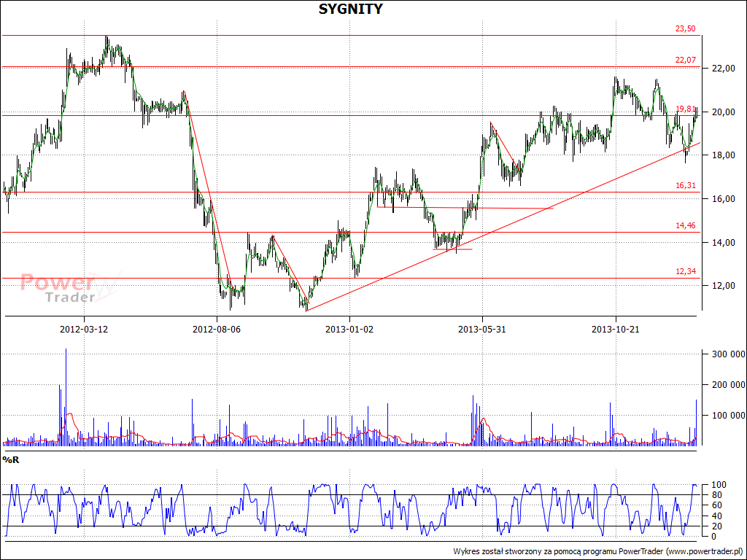Image resolution: width=747 pixels, height=560 pixels.
Task: Click the SYGNITY chart title
Action: [350, 9]
